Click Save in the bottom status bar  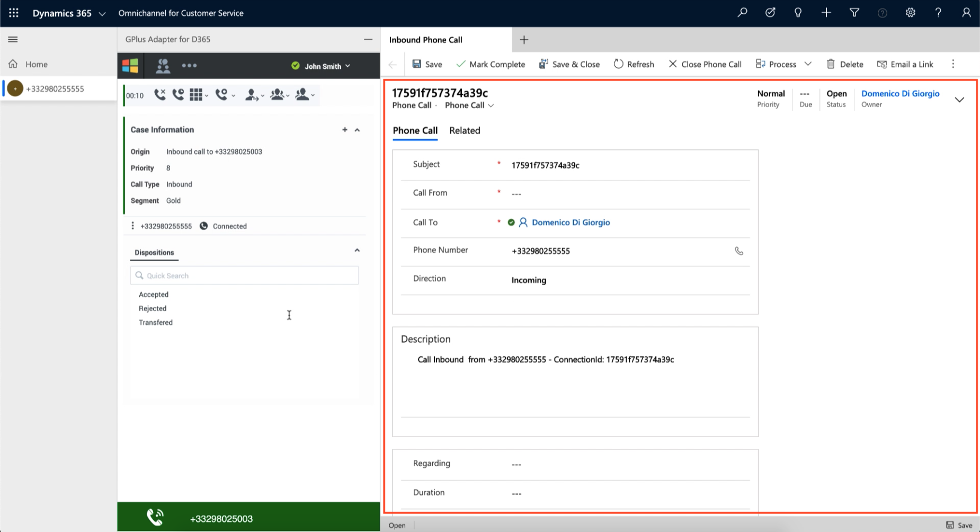(x=959, y=525)
